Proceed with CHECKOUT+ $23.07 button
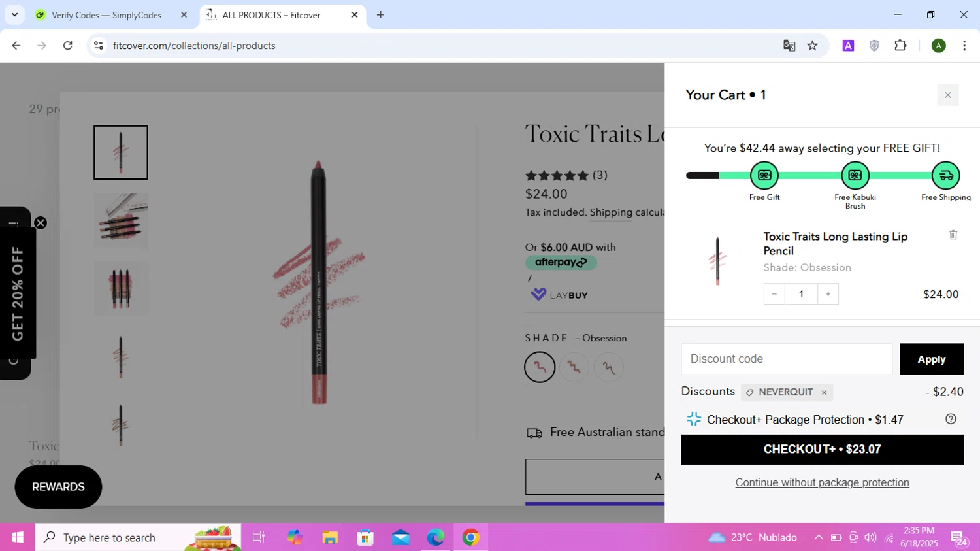Image resolution: width=980 pixels, height=551 pixels. point(822,450)
